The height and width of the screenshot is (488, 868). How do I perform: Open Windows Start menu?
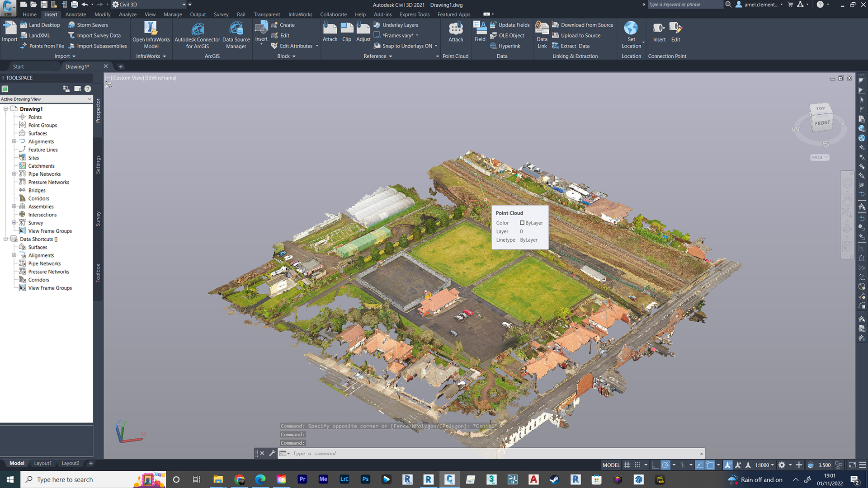[10, 479]
